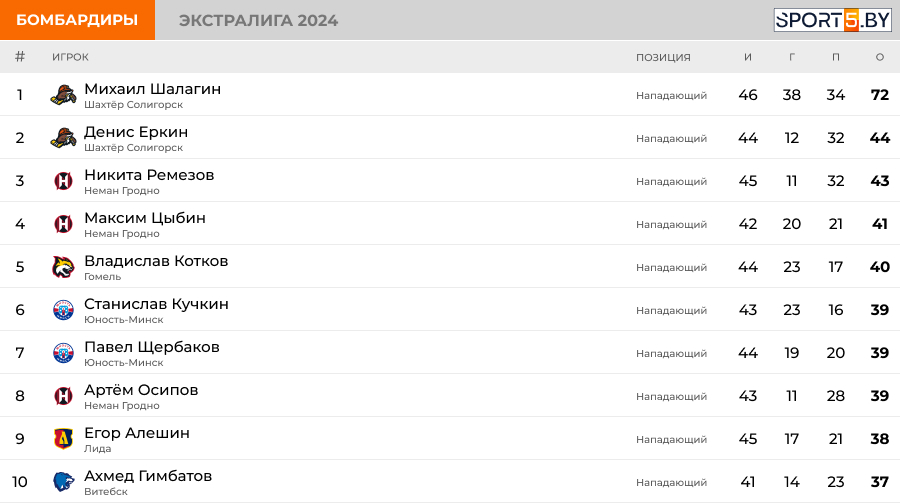Image resolution: width=900 pixels, height=503 pixels.
Task: Sort by the О points column header
Action: 879,57
